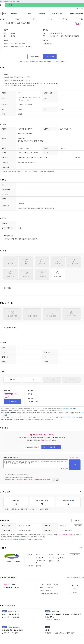
Task: Click the 자녀 학자금 지원 benefit icon
Action: click(73, 262)
